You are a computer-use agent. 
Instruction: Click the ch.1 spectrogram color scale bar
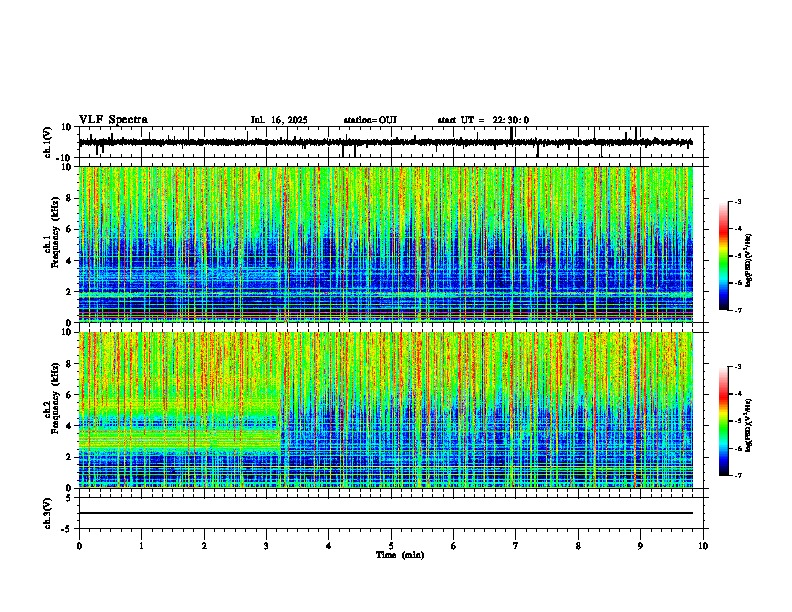(x=724, y=256)
